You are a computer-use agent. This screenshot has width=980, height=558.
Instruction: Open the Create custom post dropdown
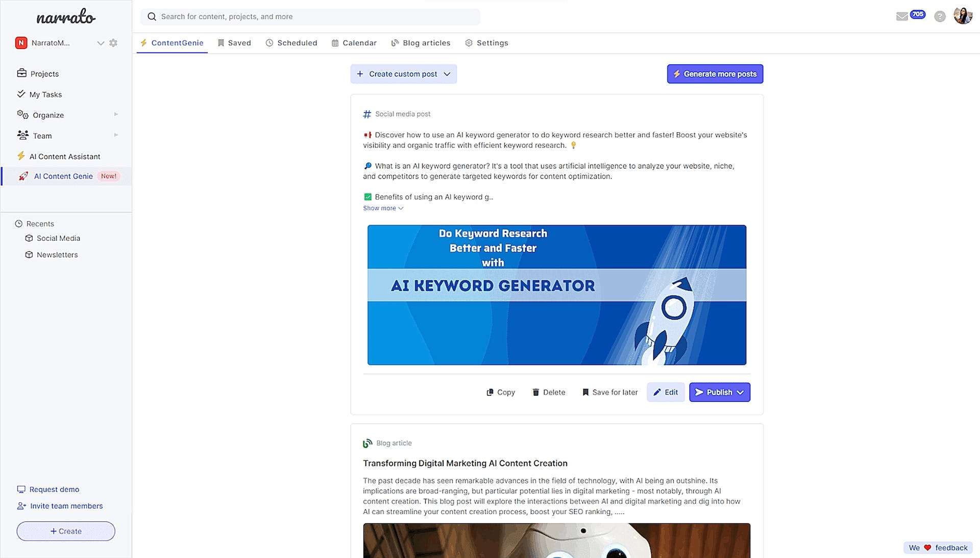pyautogui.click(x=403, y=74)
